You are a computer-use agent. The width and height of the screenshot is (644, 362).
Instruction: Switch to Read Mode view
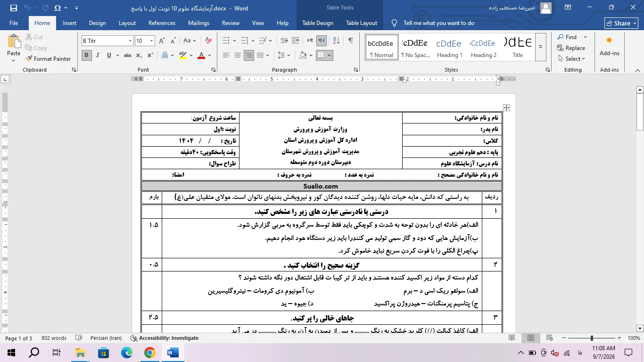pos(512,338)
